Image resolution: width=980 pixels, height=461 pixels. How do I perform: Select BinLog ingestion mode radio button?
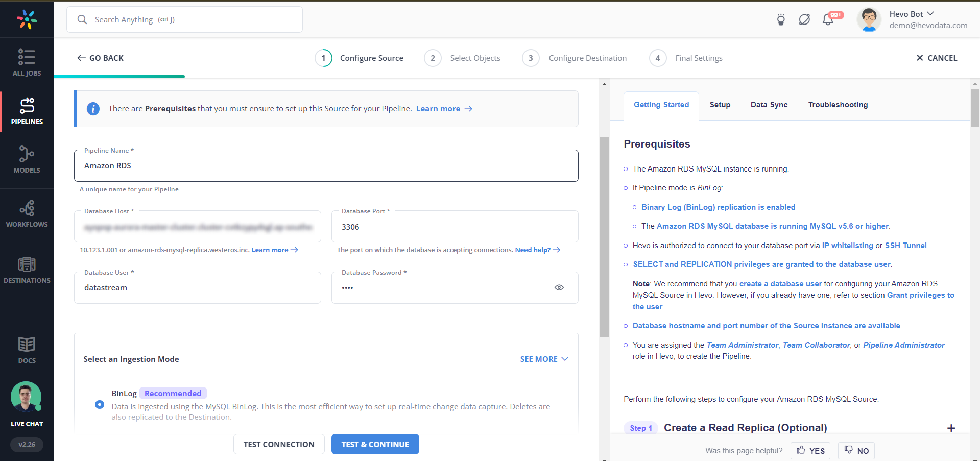[x=100, y=404]
